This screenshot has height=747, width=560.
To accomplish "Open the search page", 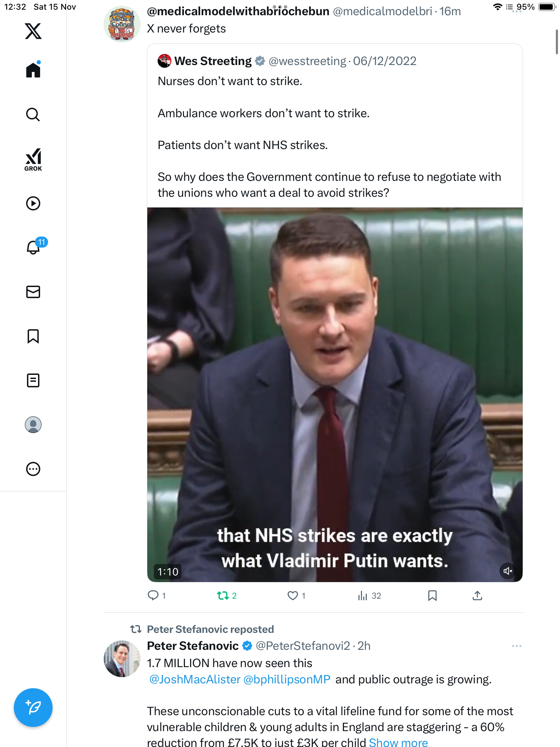I will coord(33,114).
